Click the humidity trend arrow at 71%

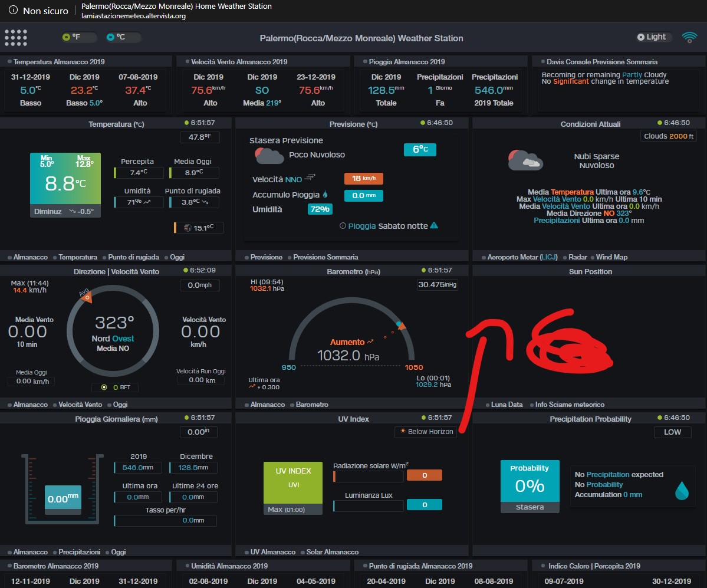pos(147,202)
